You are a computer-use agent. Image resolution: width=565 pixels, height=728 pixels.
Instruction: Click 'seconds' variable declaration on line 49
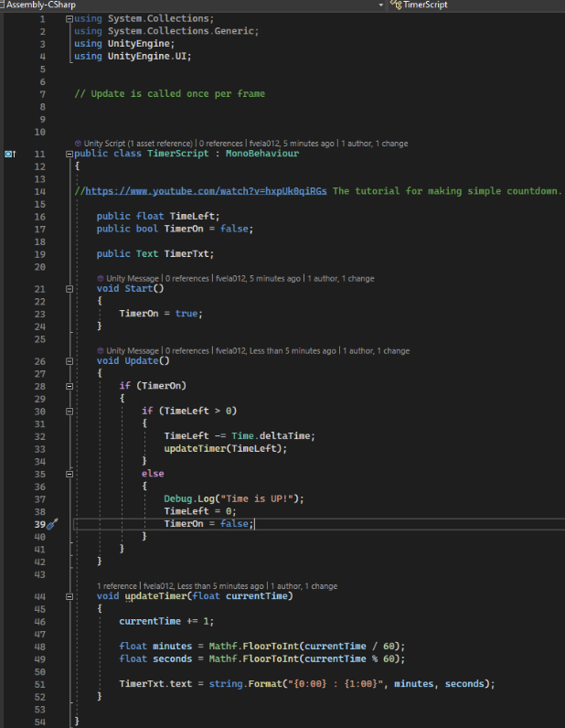pos(172,659)
